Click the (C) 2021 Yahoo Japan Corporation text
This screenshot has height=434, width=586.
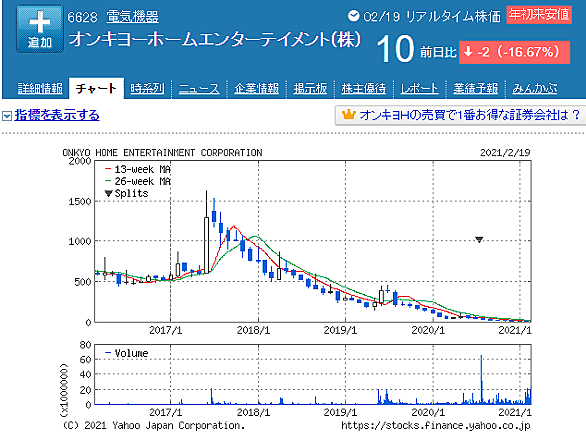(154, 425)
